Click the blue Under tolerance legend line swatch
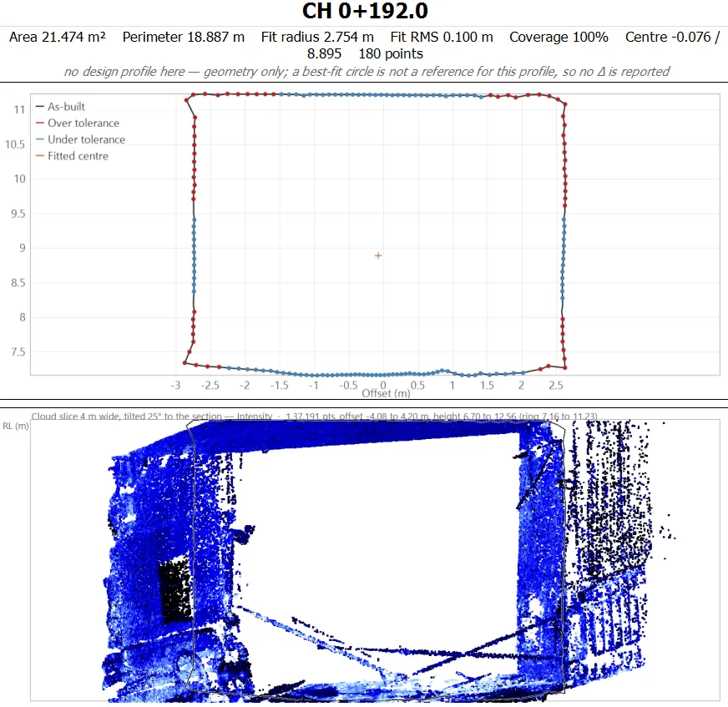728x707 pixels. [x=40, y=139]
